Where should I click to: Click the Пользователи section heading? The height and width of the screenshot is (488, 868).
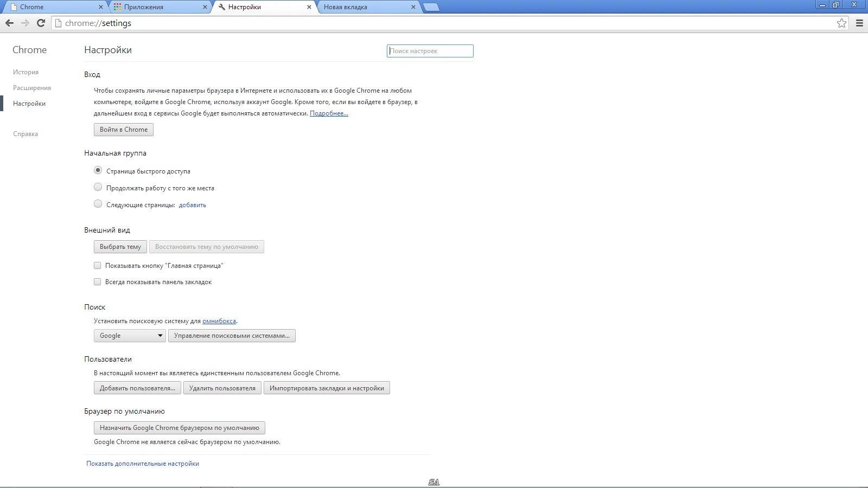coord(108,359)
